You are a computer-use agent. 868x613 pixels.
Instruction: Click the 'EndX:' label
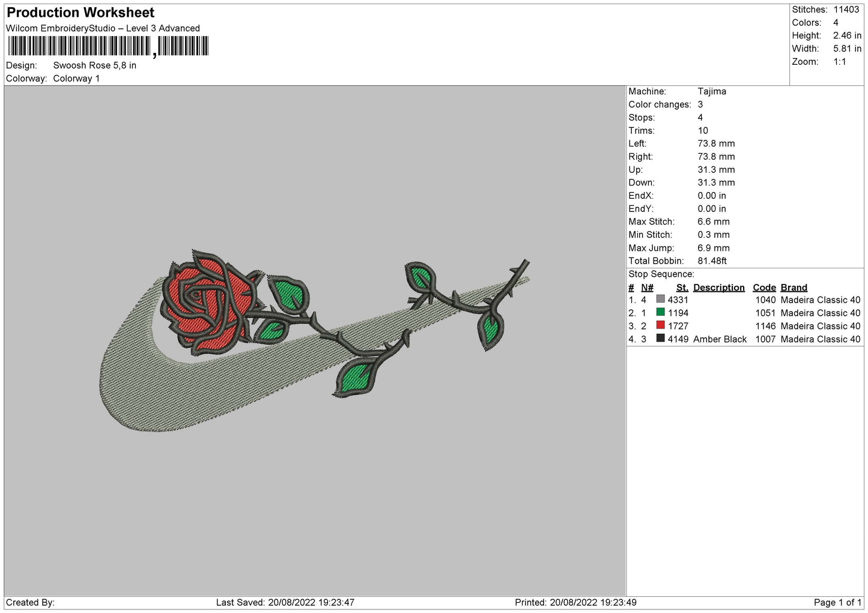pos(640,196)
